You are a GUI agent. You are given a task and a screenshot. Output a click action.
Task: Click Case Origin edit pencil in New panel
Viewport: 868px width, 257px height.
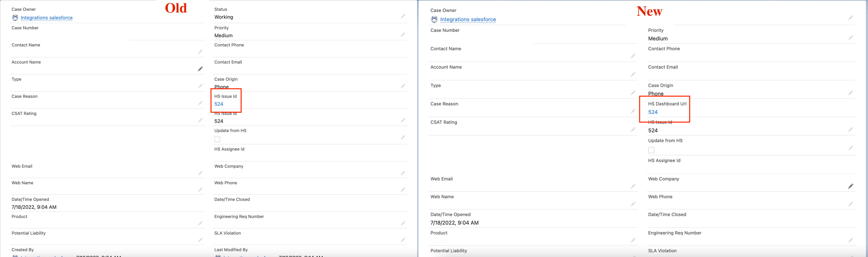point(851,92)
